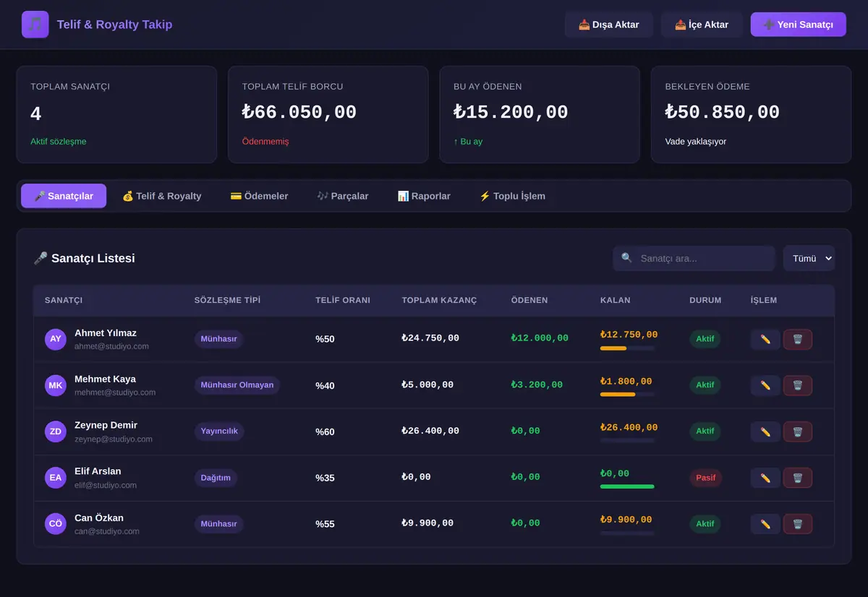Image resolution: width=868 pixels, height=597 pixels.
Task: Open the Ödemeler tab
Action: 259,196
